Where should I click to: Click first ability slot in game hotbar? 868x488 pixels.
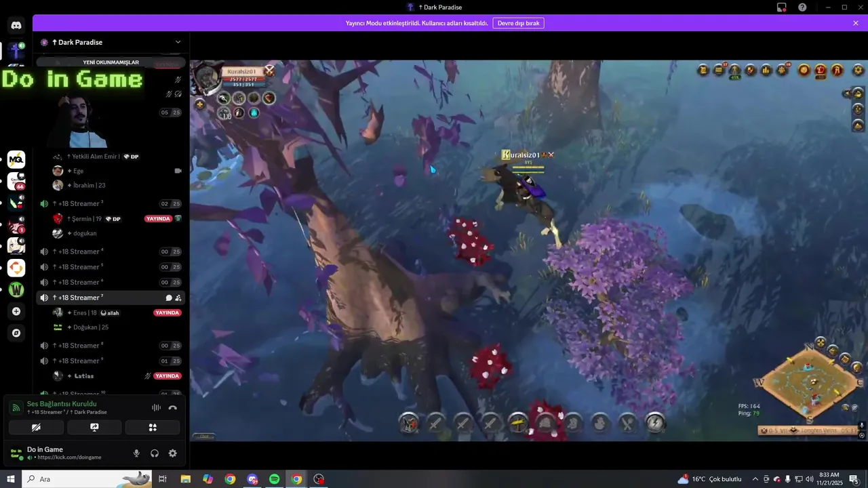click(x=409, y=423)
